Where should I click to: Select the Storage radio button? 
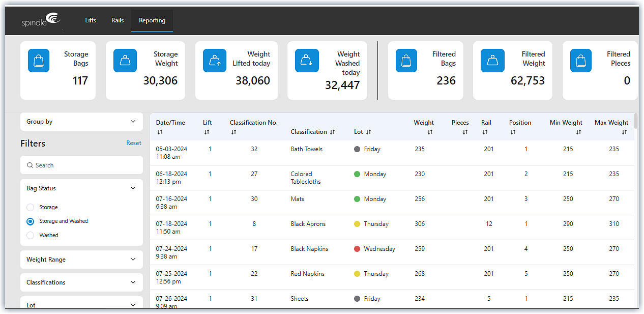30,207
